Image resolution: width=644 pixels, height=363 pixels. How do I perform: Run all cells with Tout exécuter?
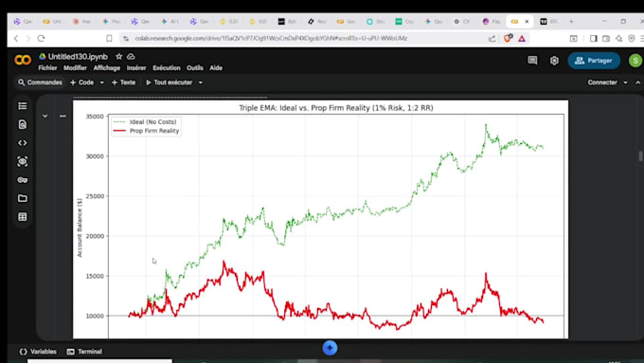coord(170,82)
